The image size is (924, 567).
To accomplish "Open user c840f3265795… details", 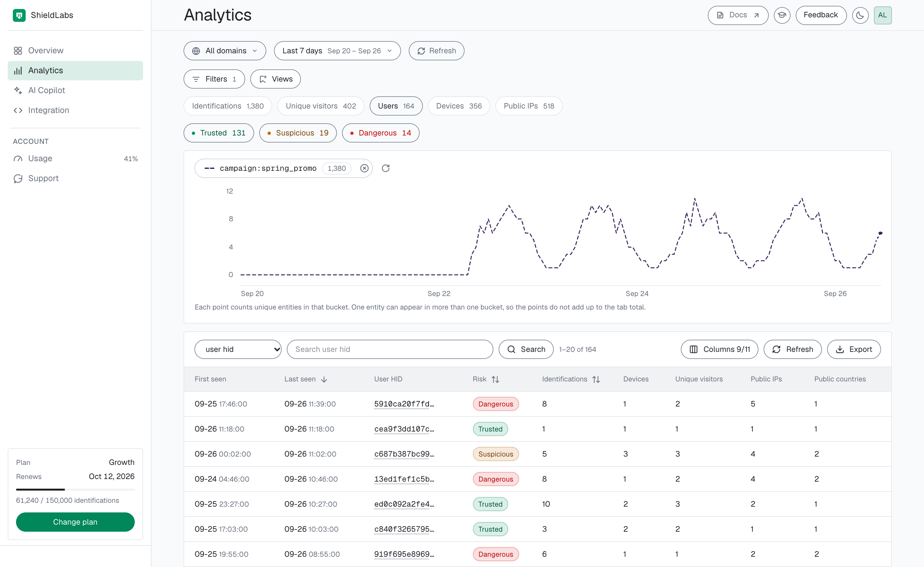I will 404,529.
